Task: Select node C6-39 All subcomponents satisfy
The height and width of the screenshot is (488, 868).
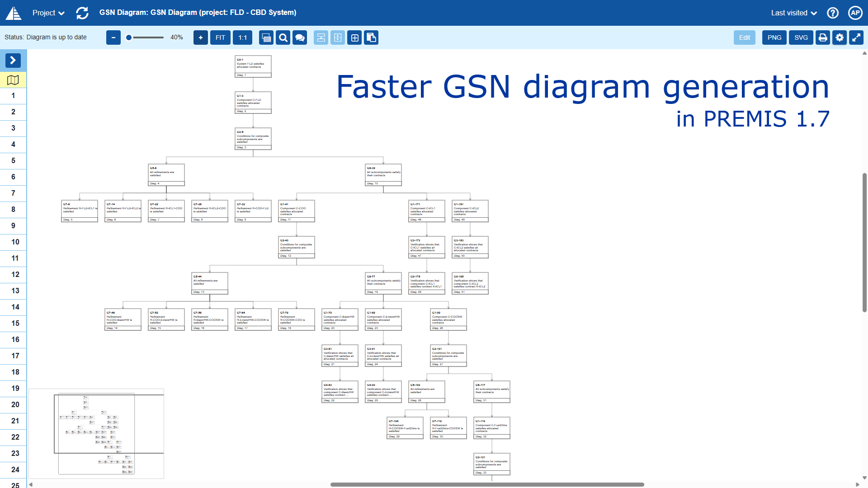Action: coord(383,175)
